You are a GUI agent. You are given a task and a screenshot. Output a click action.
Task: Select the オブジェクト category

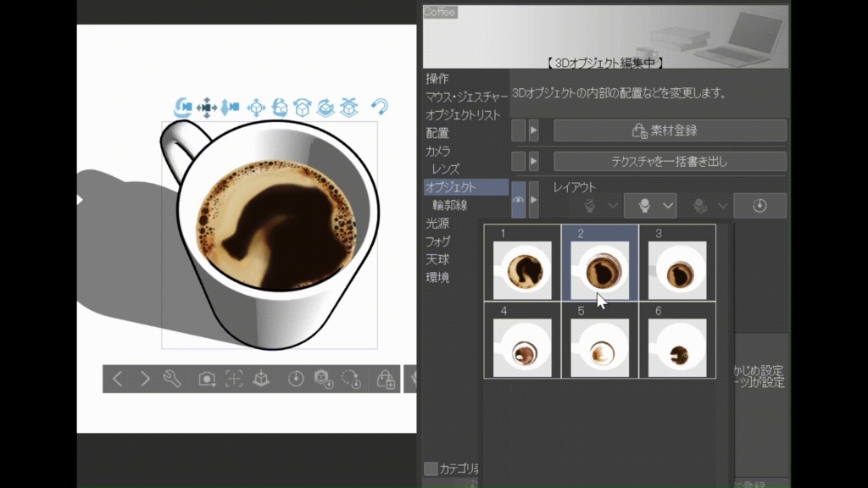[x=466, y=187]
